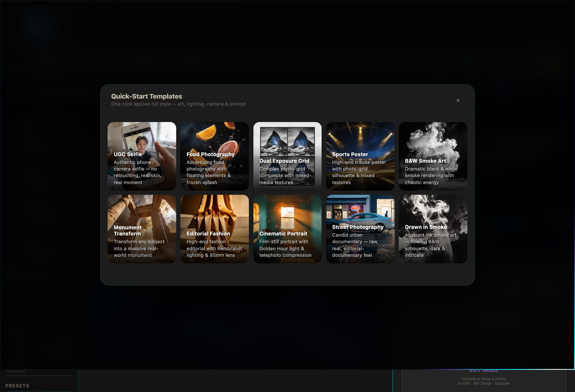The image size is (575, 392).
Task: Apply the Cinematic Portrait template
Action: pos(287,229)
